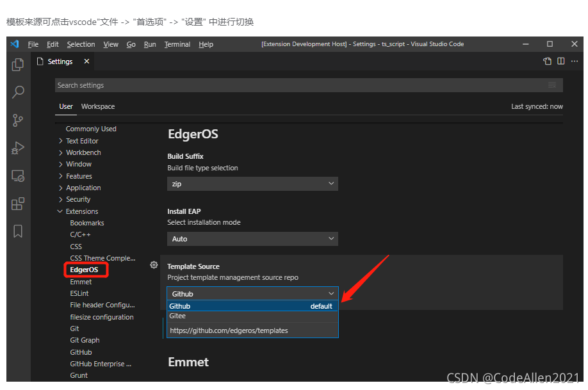Open the Help menu
588x390 pixels.
pyautogui.click(x=206, y=44)
